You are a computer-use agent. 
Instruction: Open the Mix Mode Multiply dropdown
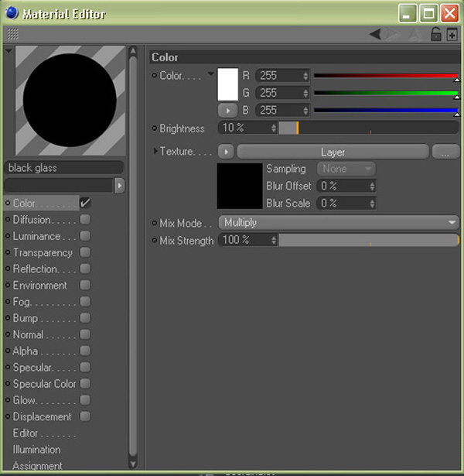pos(339,223)
